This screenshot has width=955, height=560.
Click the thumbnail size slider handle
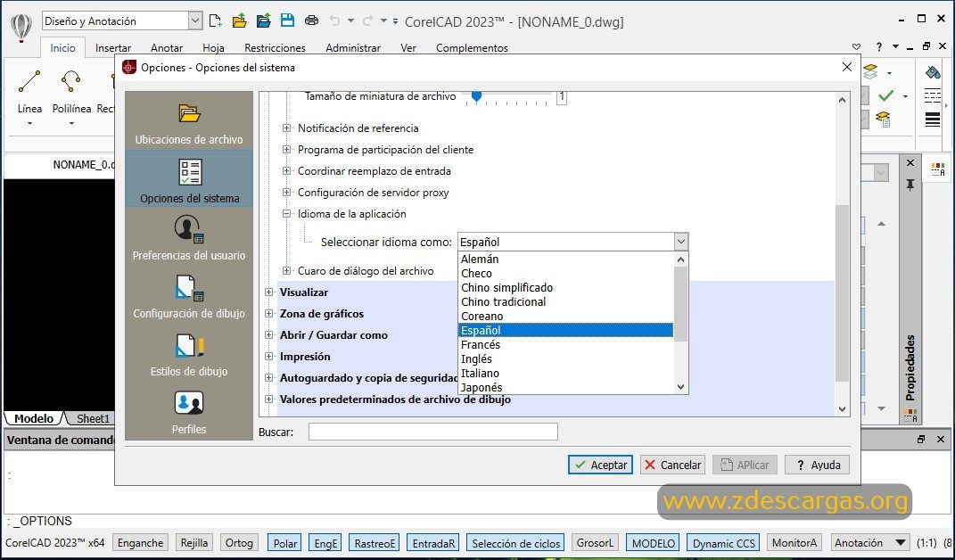[476, 96]
